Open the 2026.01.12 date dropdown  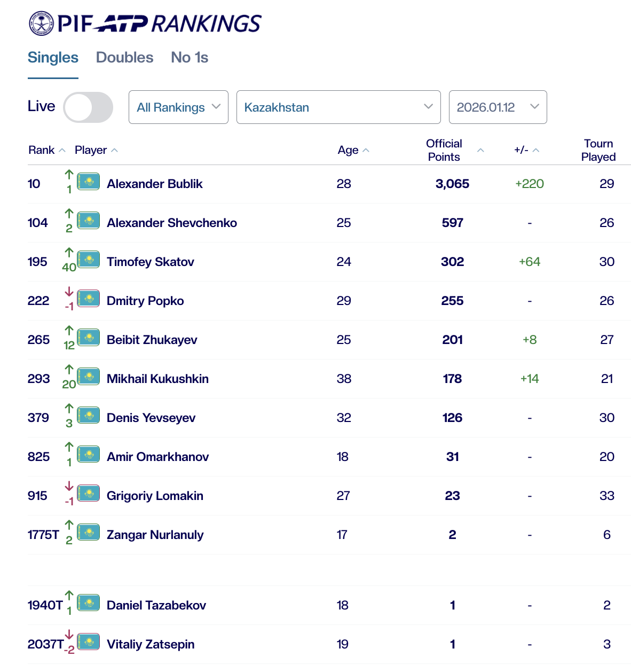click(498, 107)
